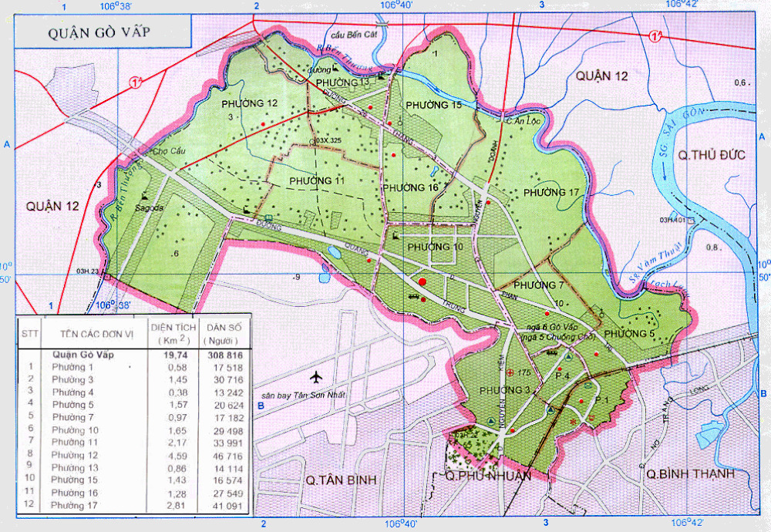Click the PHƯỜNG 17 label on the map
The height and width of the screenshot is (532, 771).
[x=551, y=192]
